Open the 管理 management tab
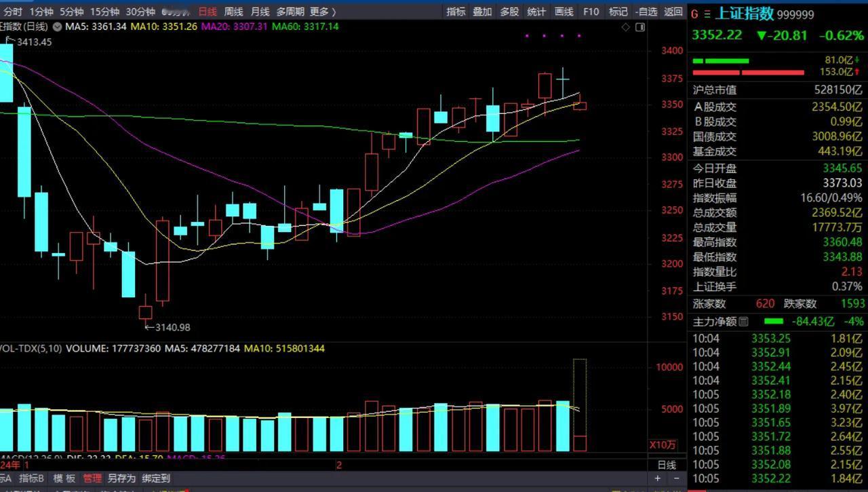Viewport: 868px width, 492px height. (x=92, y=478)
